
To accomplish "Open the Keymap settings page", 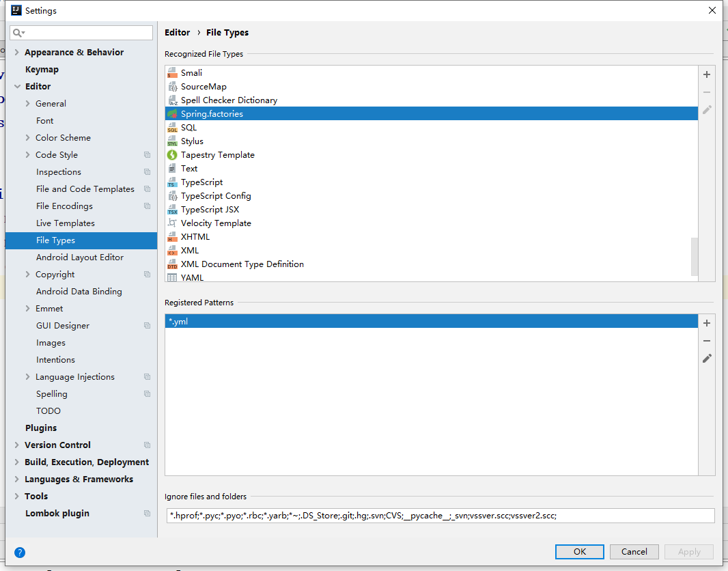I will [x=42, y=69].
